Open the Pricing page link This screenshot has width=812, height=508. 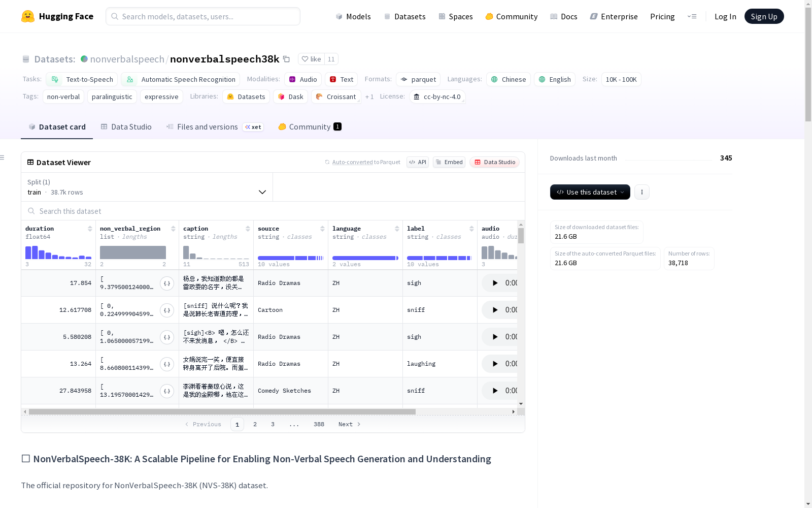tap(662, 16)
